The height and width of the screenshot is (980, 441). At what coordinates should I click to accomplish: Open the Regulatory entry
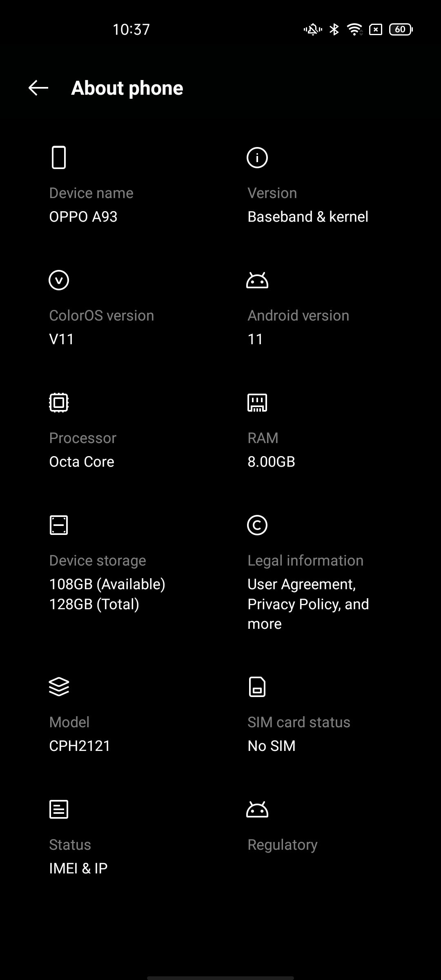(x=283, y=845)
